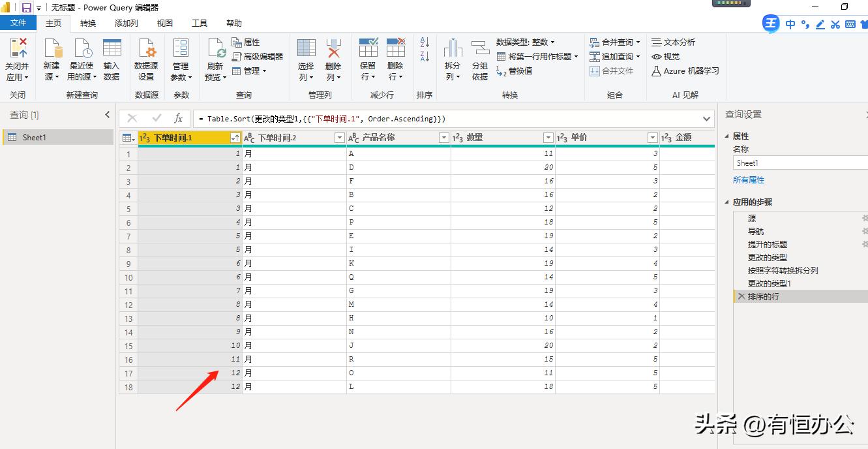Click the 合并文件 icon
This screenshot has width=868, height=449.
click(x=613, y=70)
